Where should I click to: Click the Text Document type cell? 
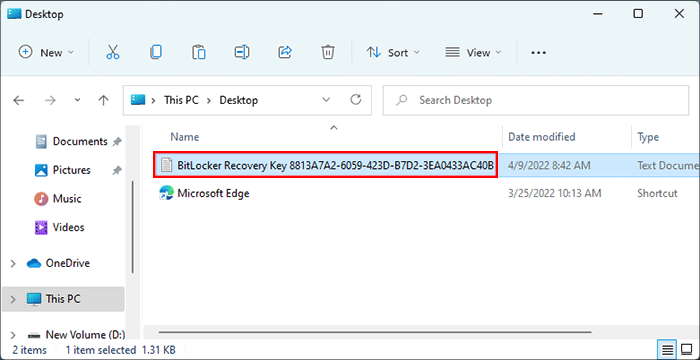pos(668,165)
